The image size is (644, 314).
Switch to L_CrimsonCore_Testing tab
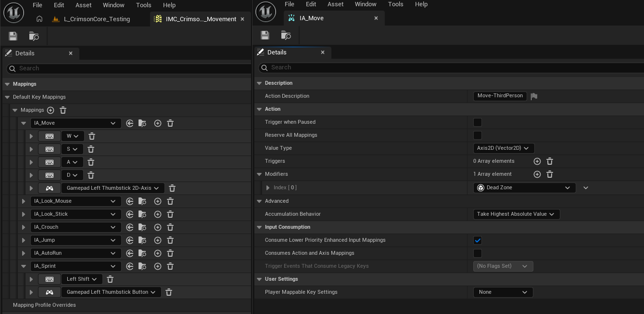click(97, 19)
